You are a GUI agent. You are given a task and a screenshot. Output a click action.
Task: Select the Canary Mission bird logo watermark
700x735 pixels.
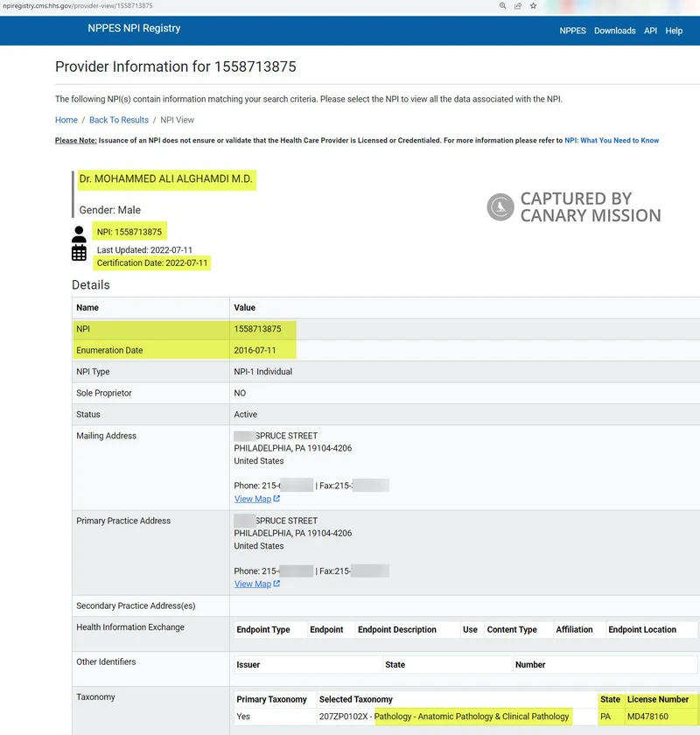click(499, 206)
